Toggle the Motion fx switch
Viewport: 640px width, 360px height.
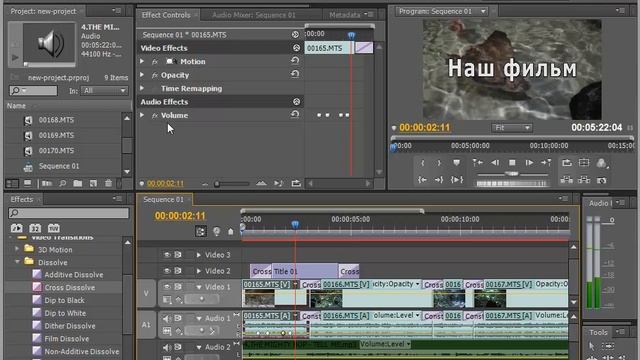tap(155, 62)
